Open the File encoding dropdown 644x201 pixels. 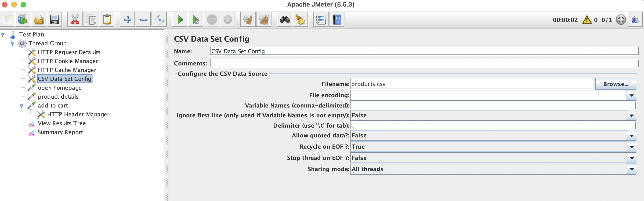632,96
